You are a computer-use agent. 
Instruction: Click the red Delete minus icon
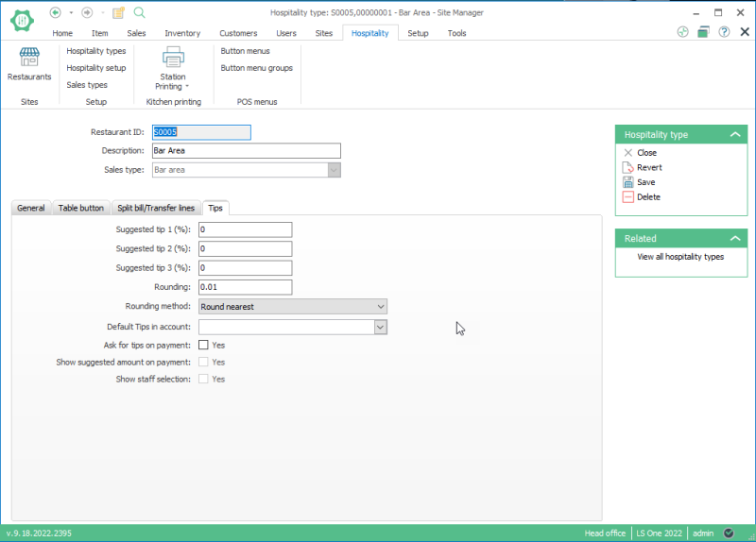tap(627, 197)
